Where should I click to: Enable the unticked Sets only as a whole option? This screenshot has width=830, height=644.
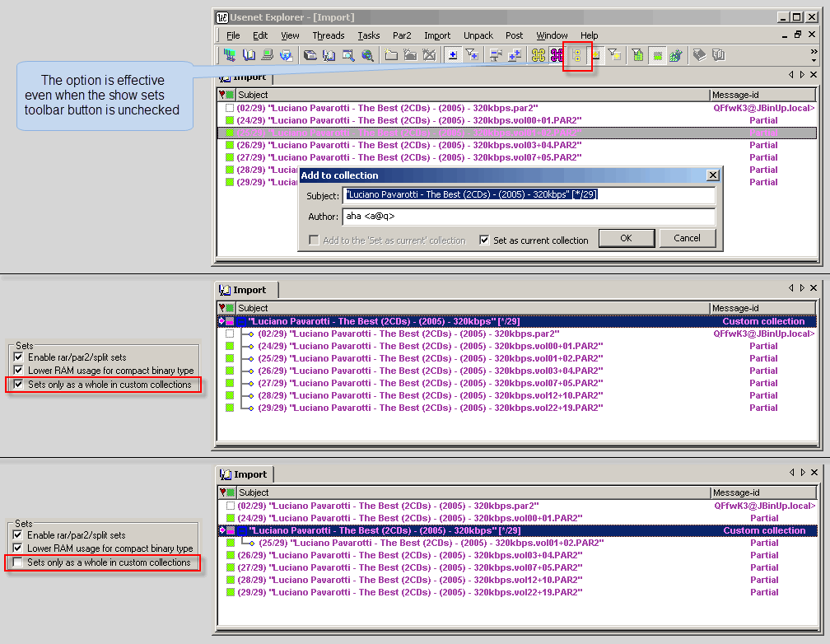(19, 562)
